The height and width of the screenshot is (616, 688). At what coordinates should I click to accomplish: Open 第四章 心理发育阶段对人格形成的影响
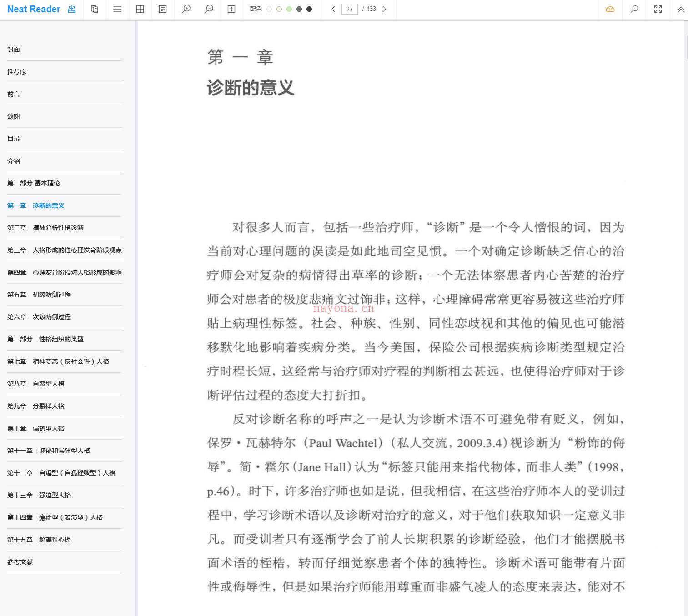point(65,272)
